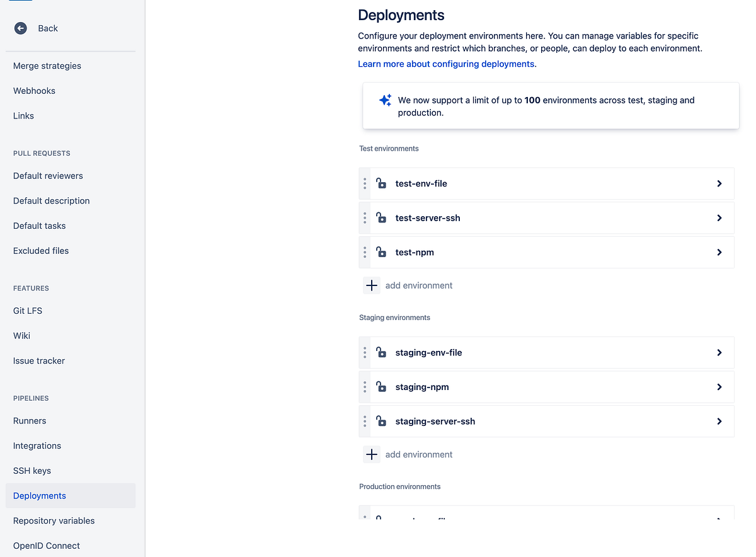Click the padlock icon next to test-npm

click(x=381, y=252)
